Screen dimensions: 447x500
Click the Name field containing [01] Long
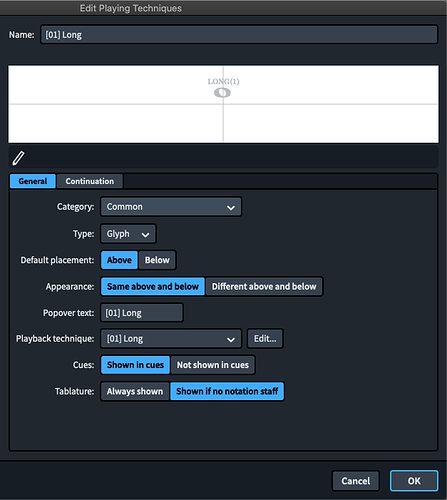coord(239,35)
